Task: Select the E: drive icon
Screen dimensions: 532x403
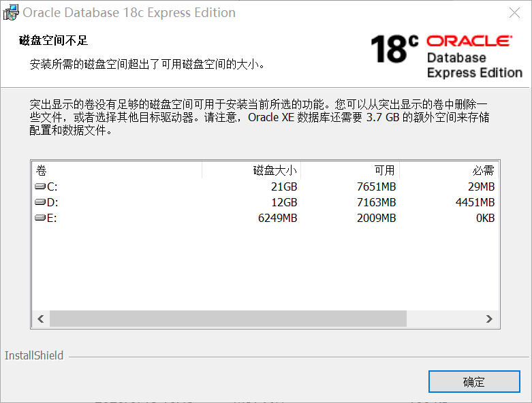Action: tap(40, 218)
